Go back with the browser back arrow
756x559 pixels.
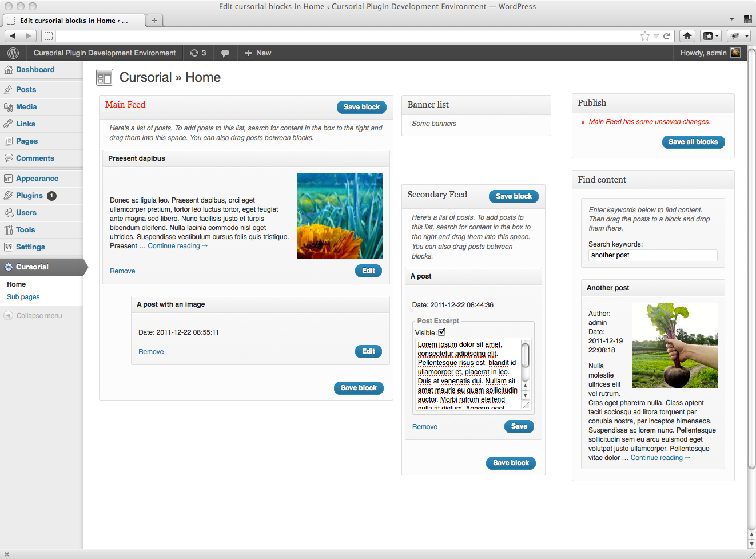tap(13, 36)
